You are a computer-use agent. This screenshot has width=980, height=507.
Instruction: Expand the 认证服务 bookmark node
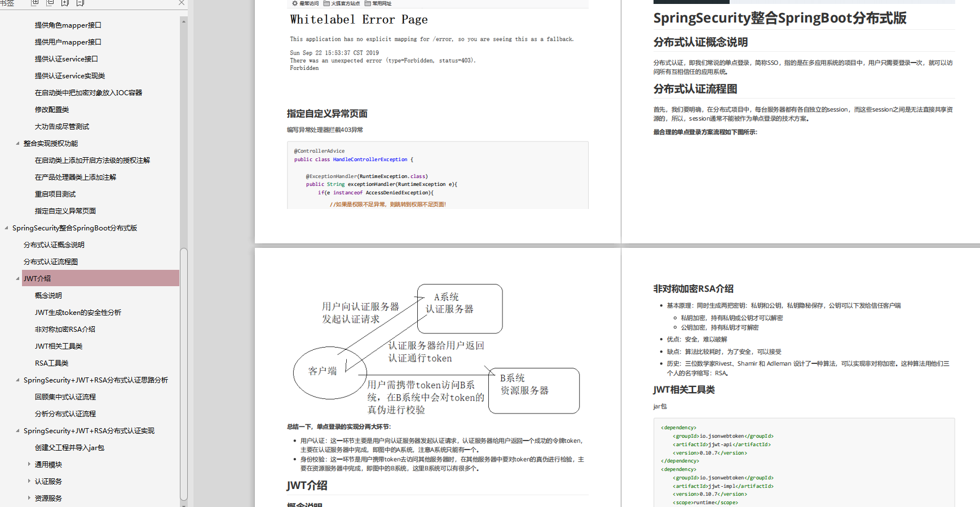(x=29, y=481)
